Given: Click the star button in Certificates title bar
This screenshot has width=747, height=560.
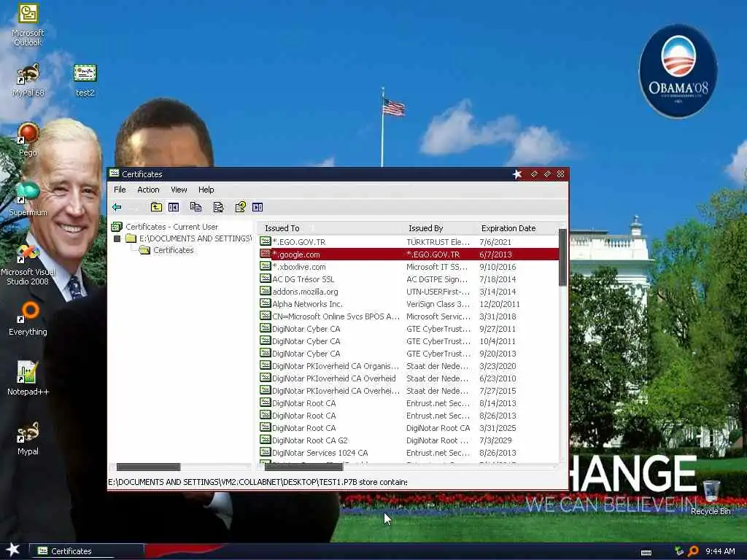Looking at the screenshot, I should pos(517,174).
